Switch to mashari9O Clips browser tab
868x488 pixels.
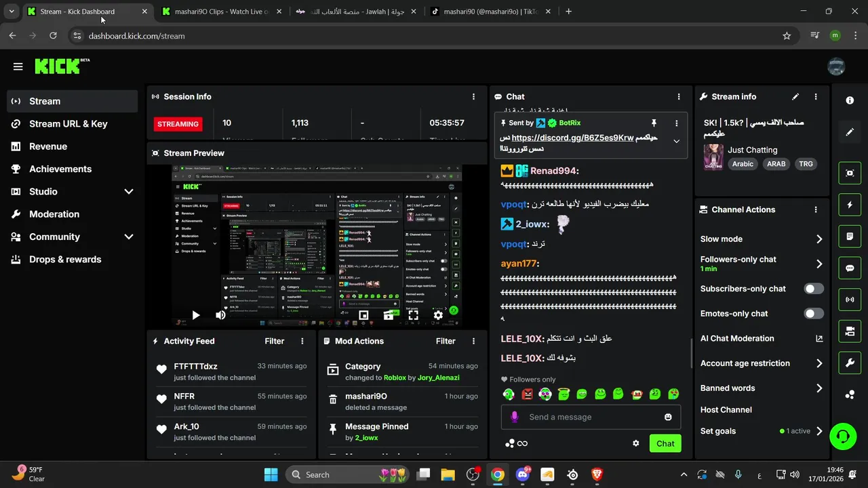coord(222,12)
